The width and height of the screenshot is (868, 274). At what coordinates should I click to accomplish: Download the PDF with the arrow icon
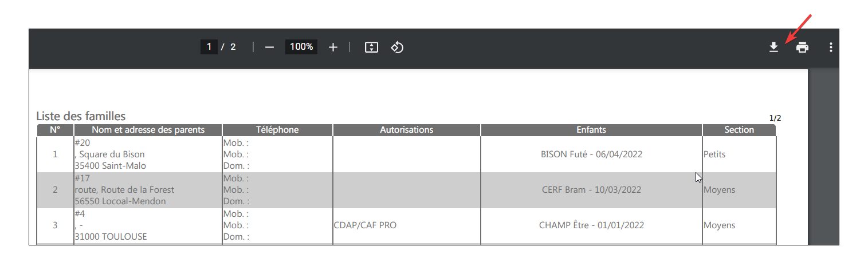pos(773,47)
